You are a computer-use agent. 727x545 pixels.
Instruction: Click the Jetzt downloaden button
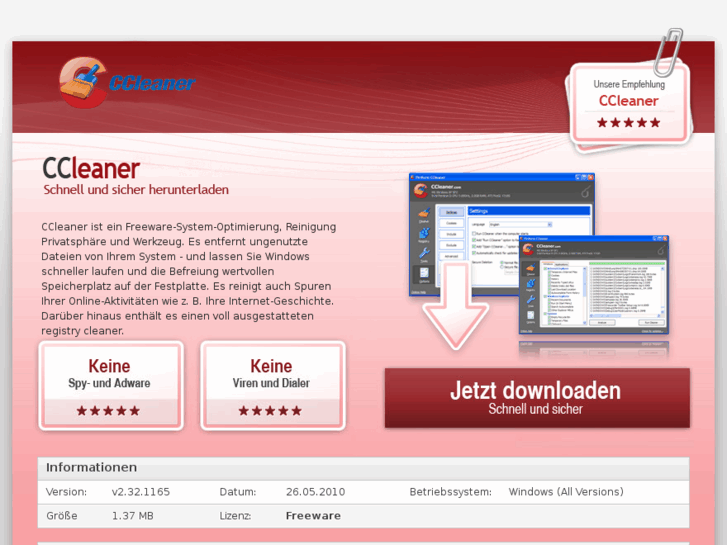pyautogui.click(x=537, y=398)
